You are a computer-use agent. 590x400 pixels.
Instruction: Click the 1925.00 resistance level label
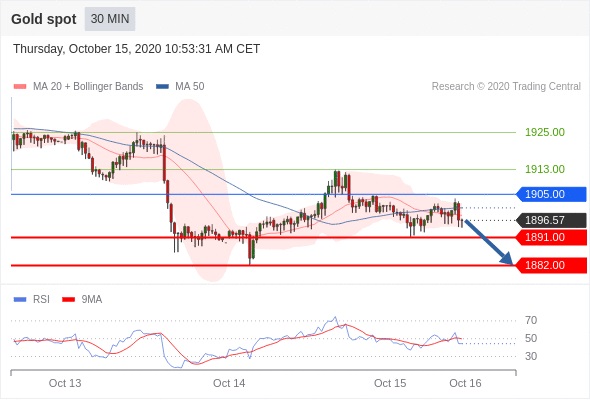545,132
